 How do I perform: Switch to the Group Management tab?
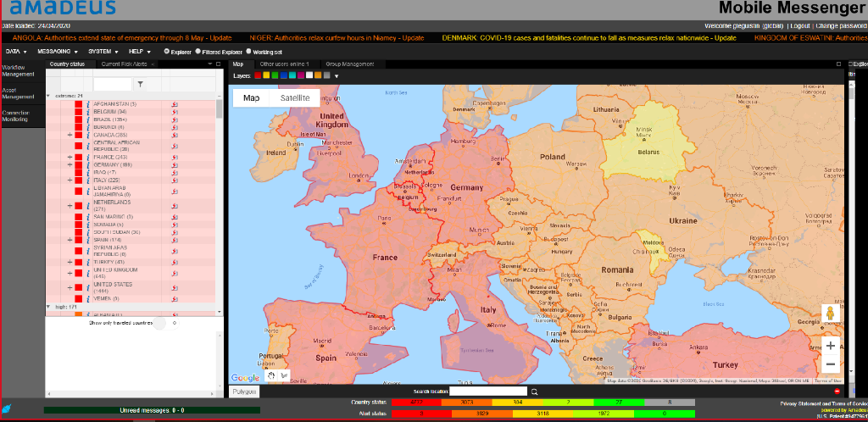pyautogui.click(x=350, y=64)
